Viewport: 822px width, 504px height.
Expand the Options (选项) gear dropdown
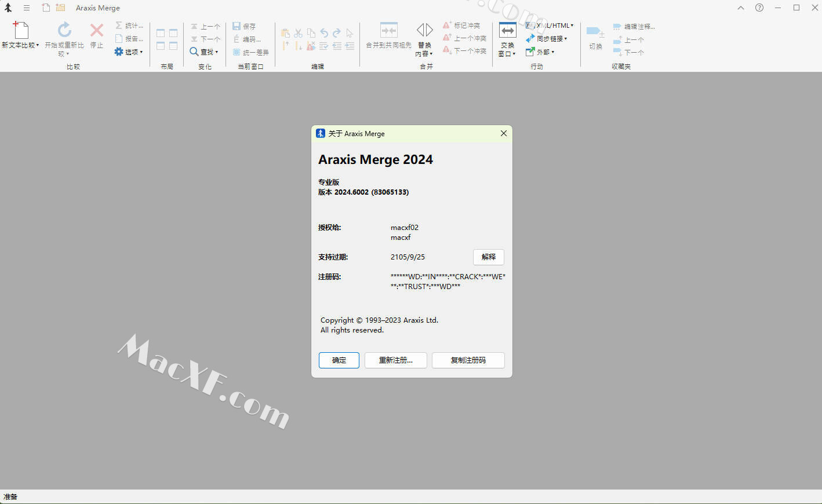point(129,52)
